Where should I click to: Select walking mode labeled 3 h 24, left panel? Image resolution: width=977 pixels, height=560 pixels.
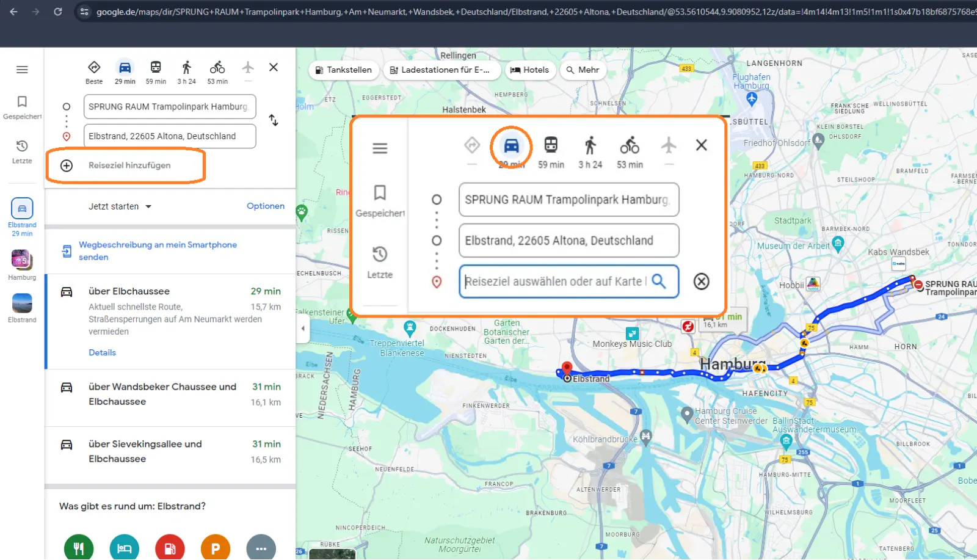pyautogui.click(x=187, y=72)
